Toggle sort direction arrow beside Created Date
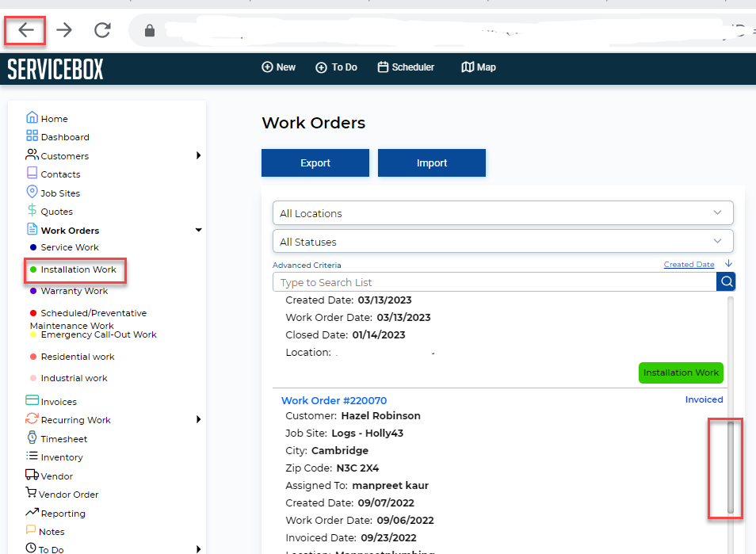Image resolution: width=756 pixels, height=554 pixels. (728, 263)
